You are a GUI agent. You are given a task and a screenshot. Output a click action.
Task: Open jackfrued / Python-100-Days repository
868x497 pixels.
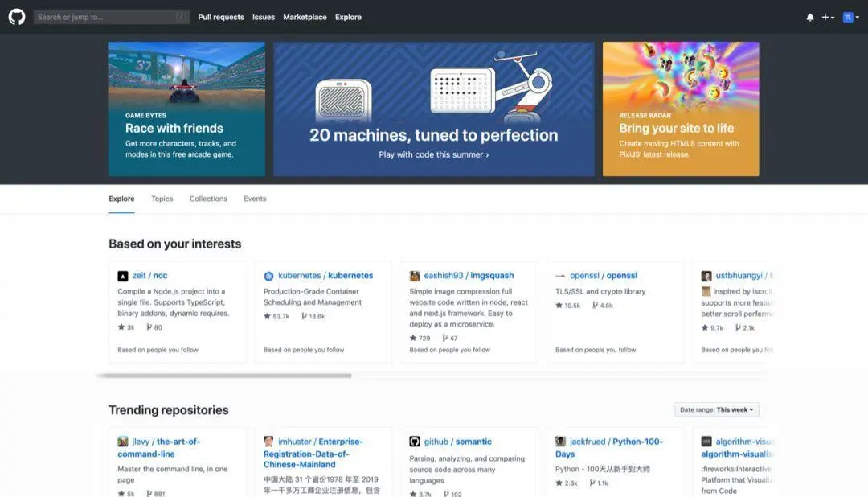609,448
